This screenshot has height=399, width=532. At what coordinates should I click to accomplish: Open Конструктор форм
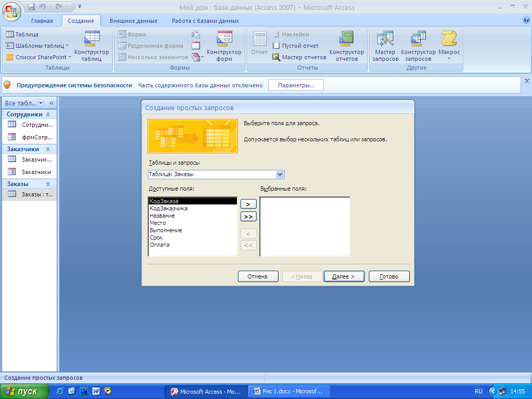[x=224, y=46]
